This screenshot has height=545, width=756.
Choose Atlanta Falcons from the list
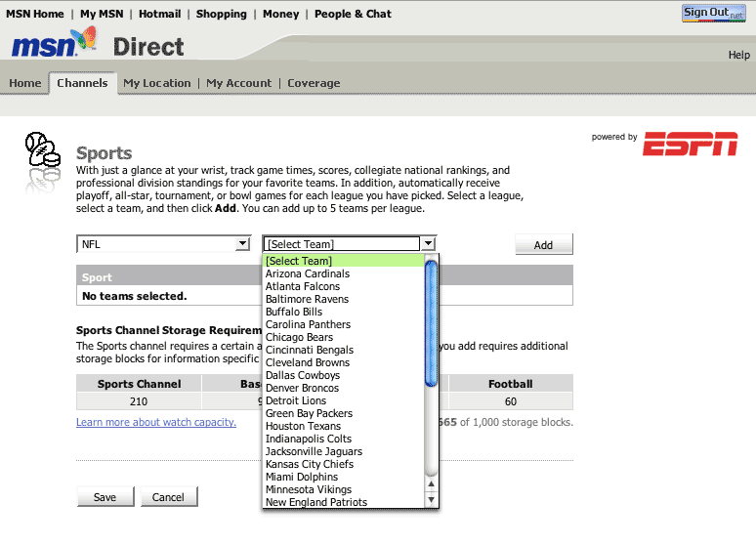pyautogui.click(x=344, y=286)
